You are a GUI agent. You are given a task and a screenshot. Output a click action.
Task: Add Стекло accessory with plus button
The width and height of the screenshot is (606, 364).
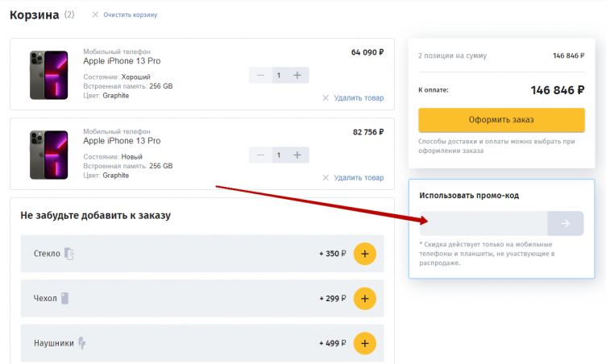(x=364, y=254)
